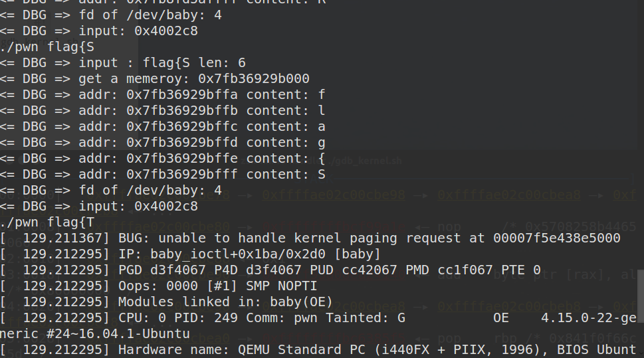Click the './pwn flag{S' command line

(47, 46)
